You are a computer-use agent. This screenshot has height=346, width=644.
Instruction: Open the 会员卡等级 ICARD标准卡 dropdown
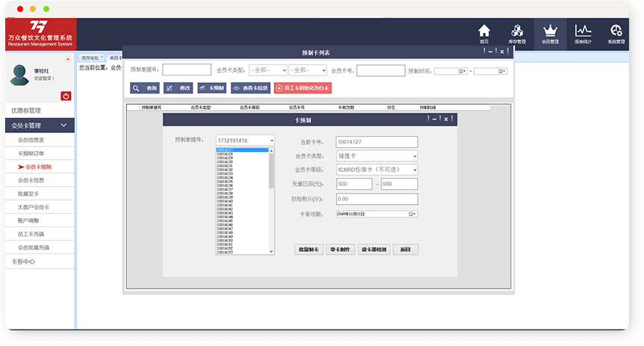[376, 170]
